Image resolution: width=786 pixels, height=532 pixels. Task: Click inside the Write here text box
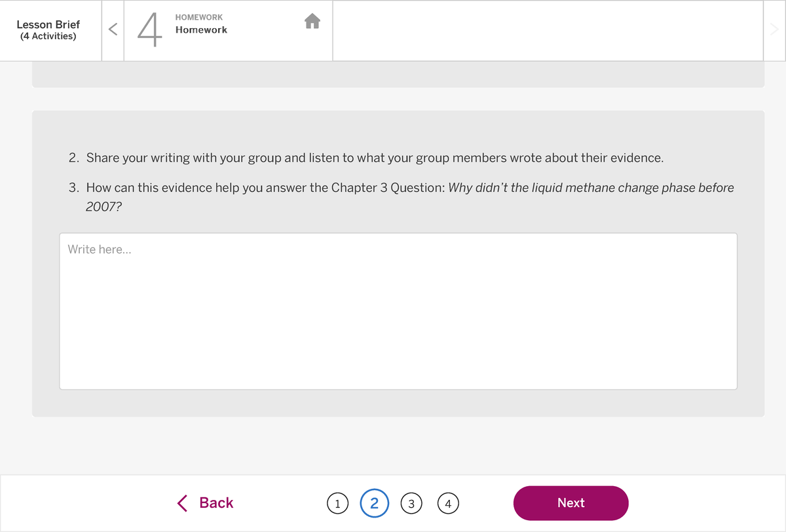[398, 310]
